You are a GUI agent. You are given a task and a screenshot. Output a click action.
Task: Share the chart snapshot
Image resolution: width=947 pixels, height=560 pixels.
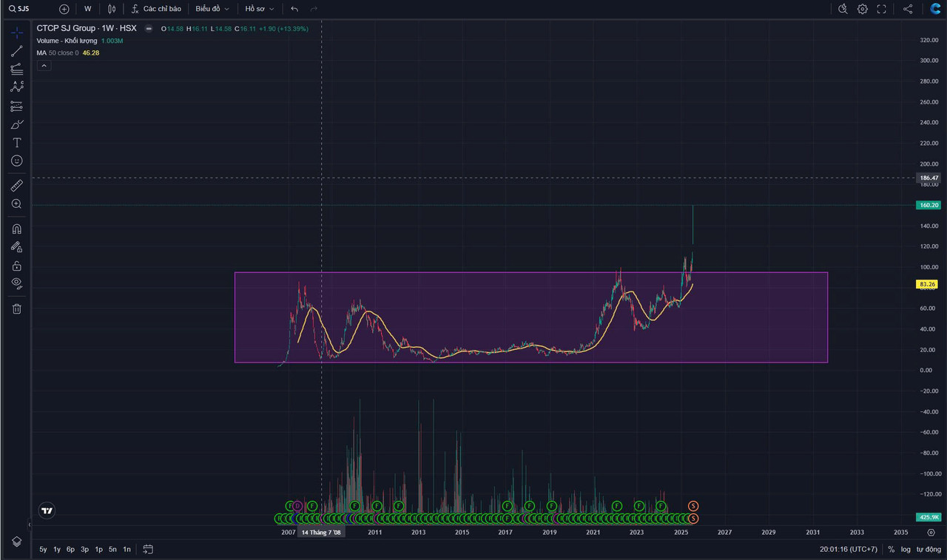click(x=908, y=9)
